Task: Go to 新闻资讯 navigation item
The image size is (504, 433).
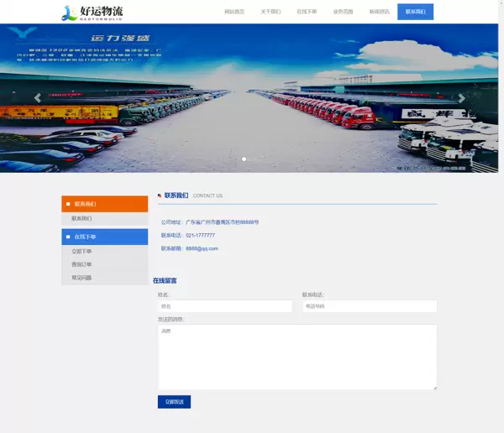Action: point(379,12)
